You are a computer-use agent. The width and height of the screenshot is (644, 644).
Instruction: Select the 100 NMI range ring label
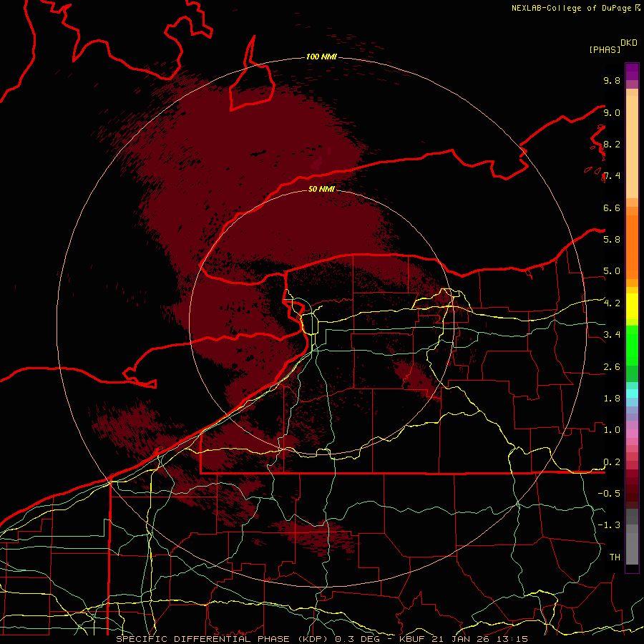(321, 57)
